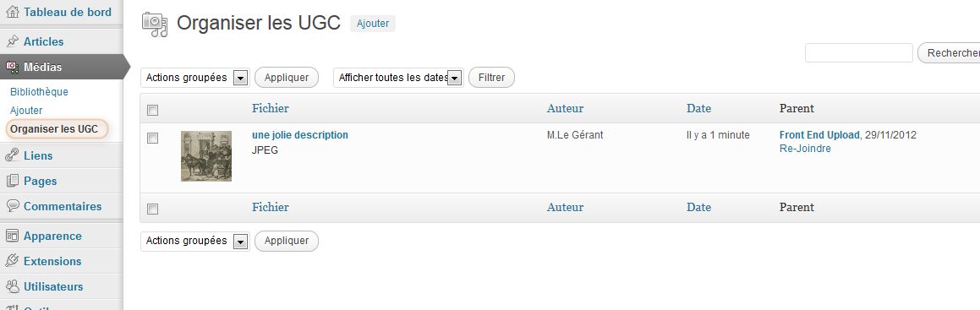
Task: Click the Liens chain icon
Action: coord(12,155)
